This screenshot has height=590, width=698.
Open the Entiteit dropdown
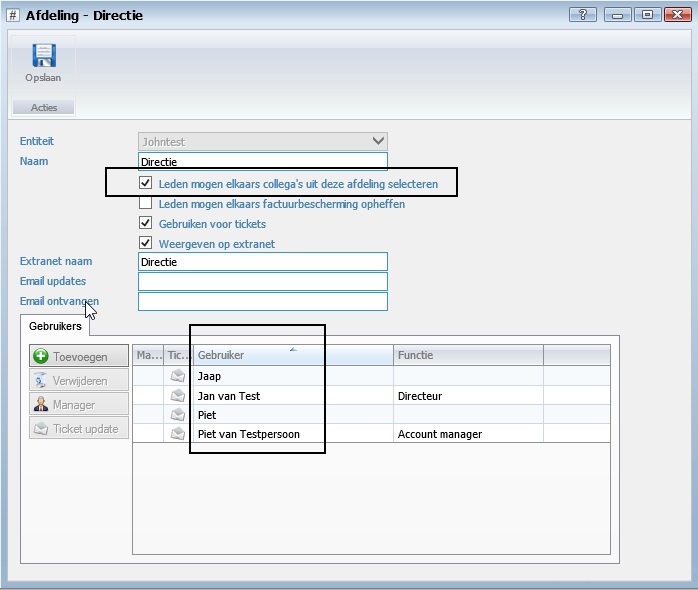[377, 141]
